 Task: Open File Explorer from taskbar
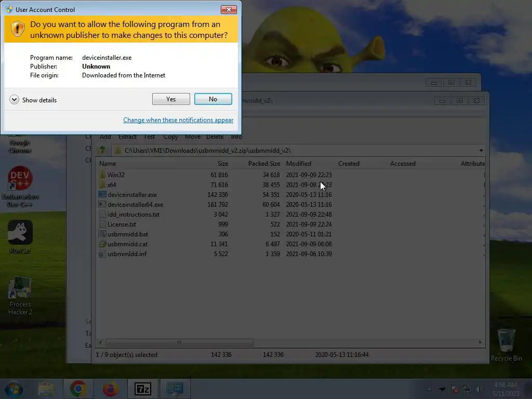[x=46, y=389]
